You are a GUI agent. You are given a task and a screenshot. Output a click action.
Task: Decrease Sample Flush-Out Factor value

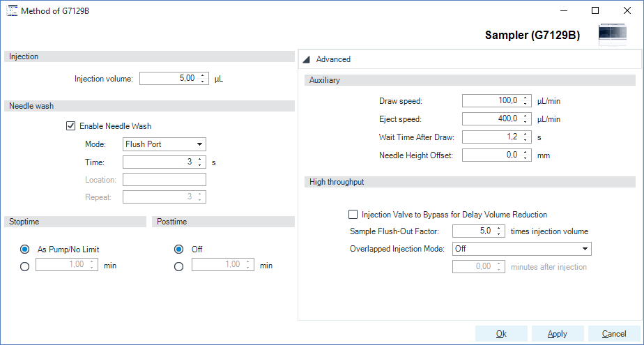point(498,233)
